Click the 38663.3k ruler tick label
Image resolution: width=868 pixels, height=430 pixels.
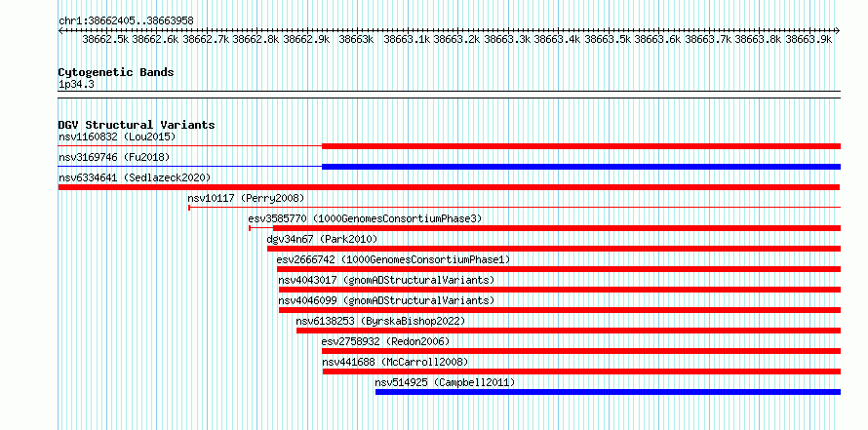click(507, 39)
